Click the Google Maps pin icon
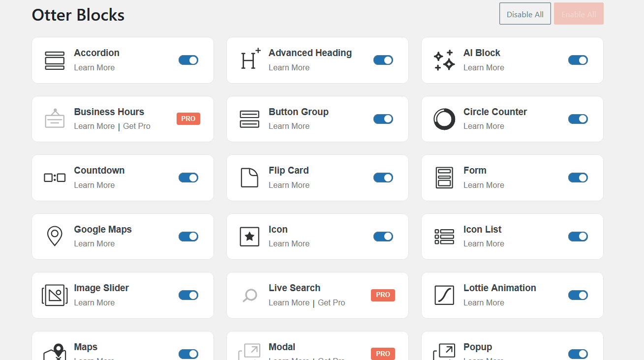This screenshot has width=644, height=360. click(55, 236)
